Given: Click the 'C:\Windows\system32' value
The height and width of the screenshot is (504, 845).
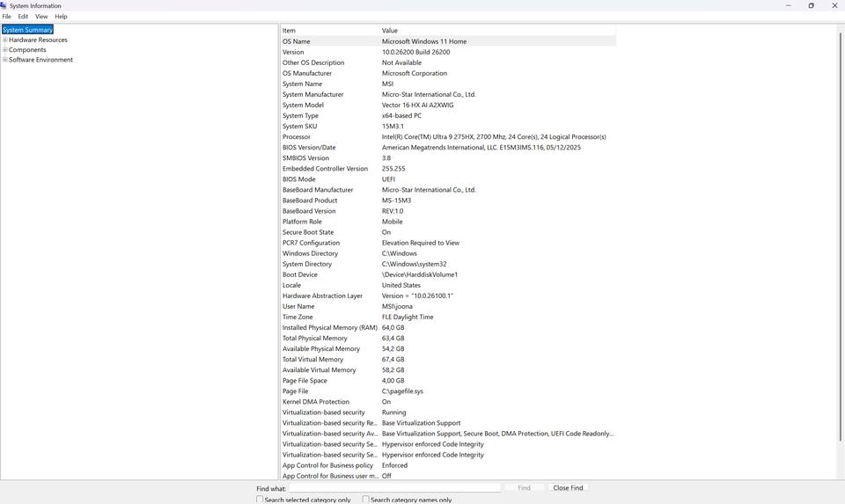Looking at the screenshot, I should [414, 264].
